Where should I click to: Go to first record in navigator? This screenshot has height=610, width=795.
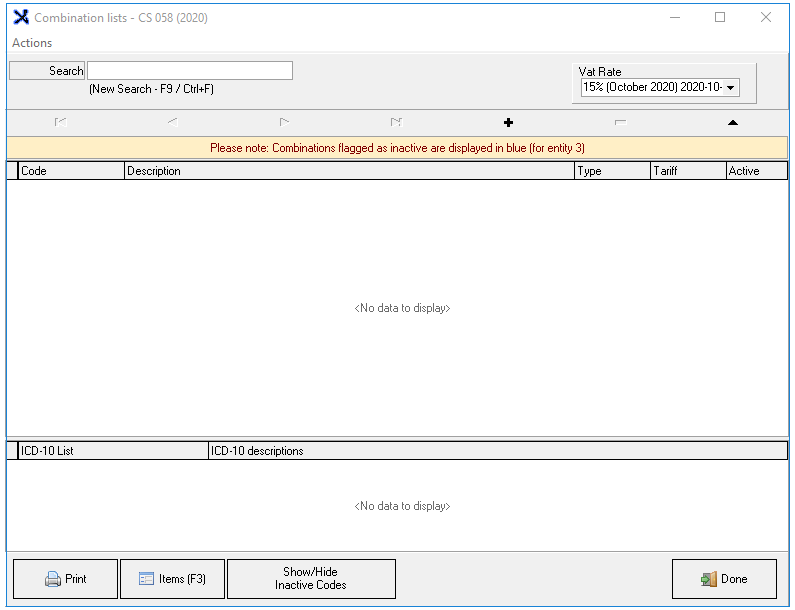tap(60, 122)
